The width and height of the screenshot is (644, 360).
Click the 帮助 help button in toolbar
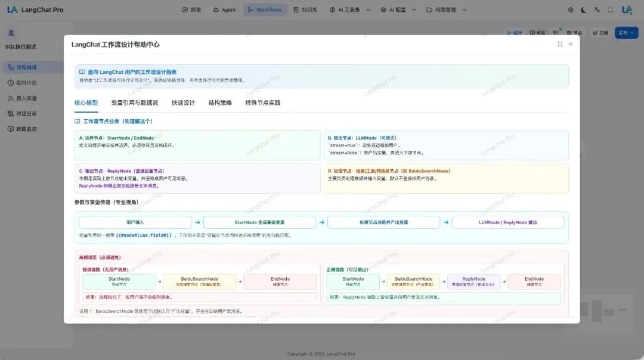click(538, 32)
